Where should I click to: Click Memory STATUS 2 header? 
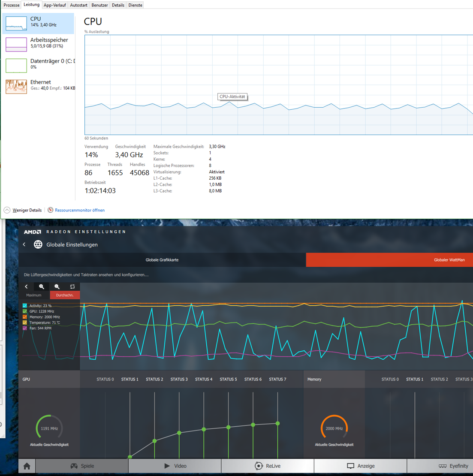[439, 379]
